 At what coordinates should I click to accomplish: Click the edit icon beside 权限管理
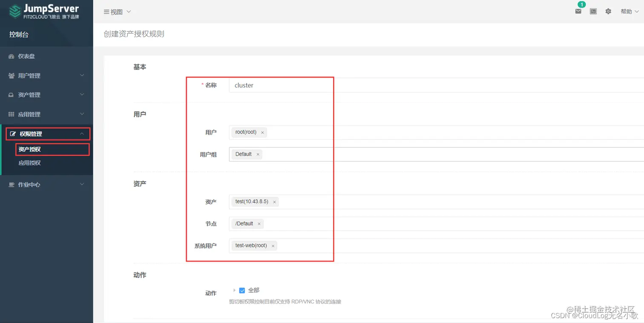pyautogui.click(x=13, y=134)
